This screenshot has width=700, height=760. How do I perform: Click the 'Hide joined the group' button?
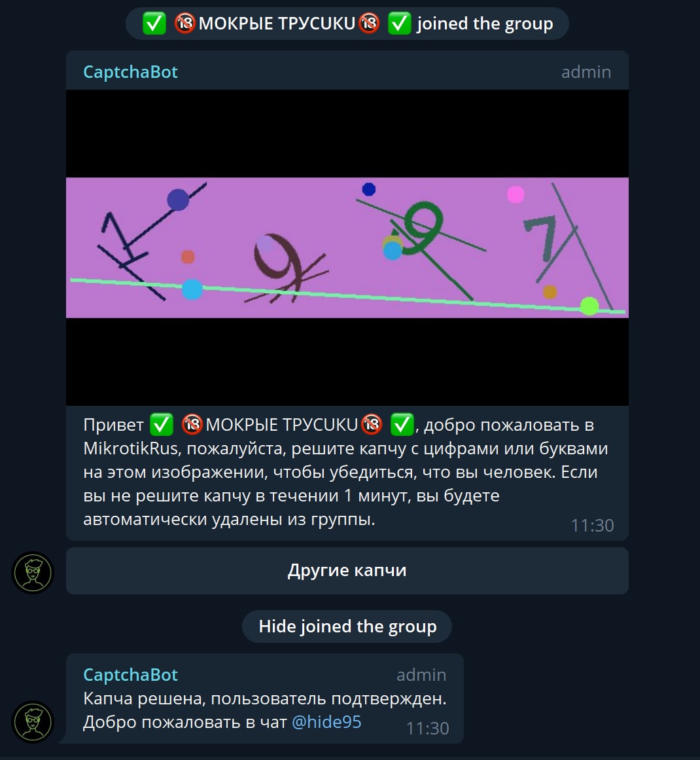[347, 626]
